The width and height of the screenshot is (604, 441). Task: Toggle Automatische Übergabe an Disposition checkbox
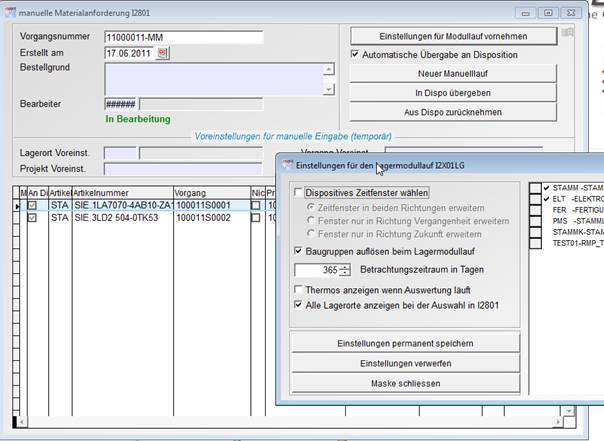point(355,55)
